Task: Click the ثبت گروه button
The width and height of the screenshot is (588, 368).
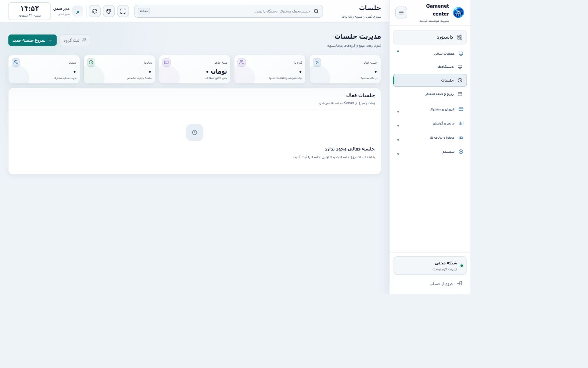Action: point(75,40)
